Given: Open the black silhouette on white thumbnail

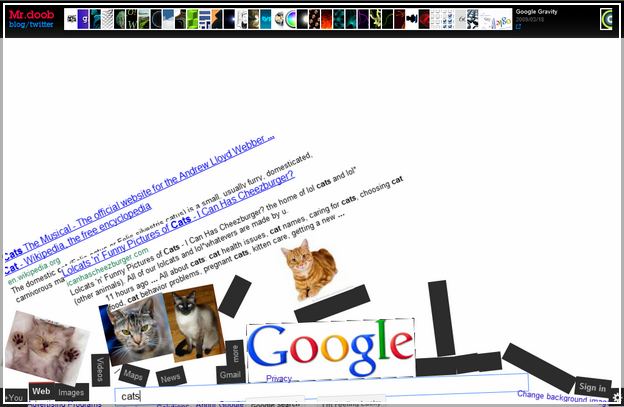Looking at the screenshot, I should (412, 19).
